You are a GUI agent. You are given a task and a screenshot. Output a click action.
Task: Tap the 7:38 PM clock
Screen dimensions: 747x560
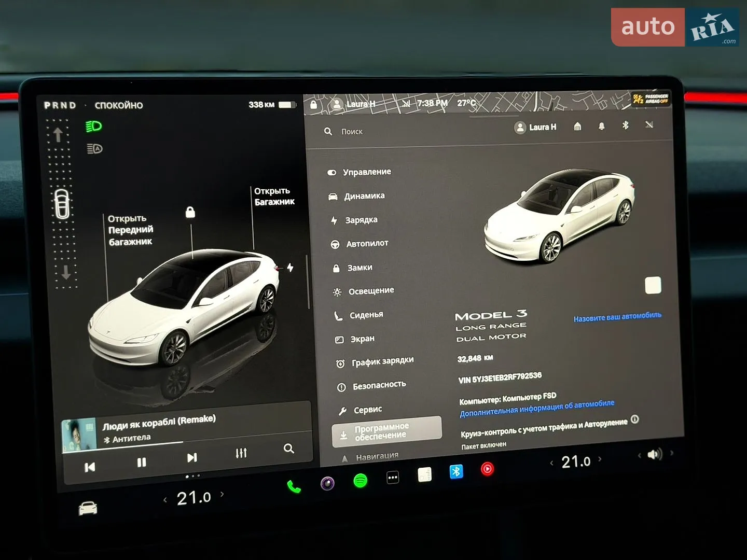point(433,103)
